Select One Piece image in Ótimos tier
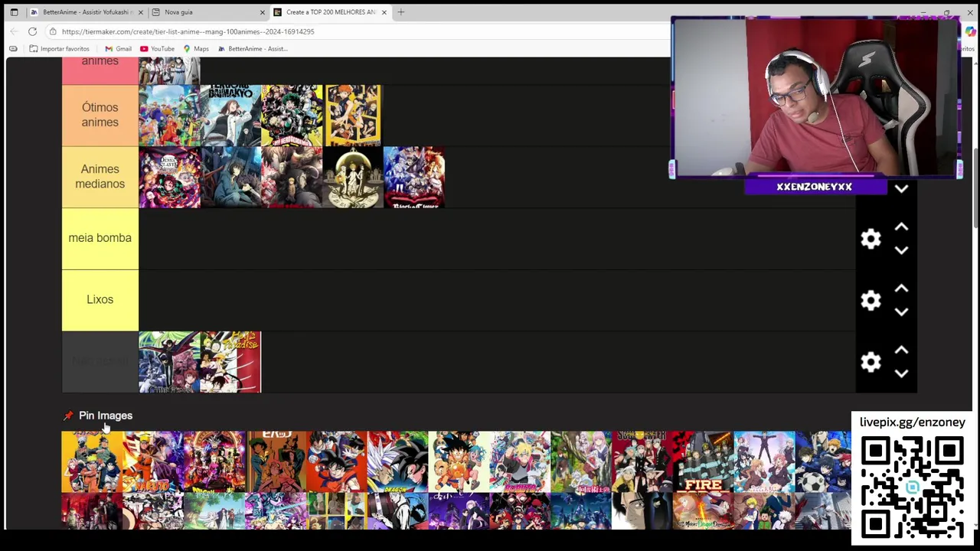Image resolution: width=980 pixels, height=551 pixels. coord(169,115)
